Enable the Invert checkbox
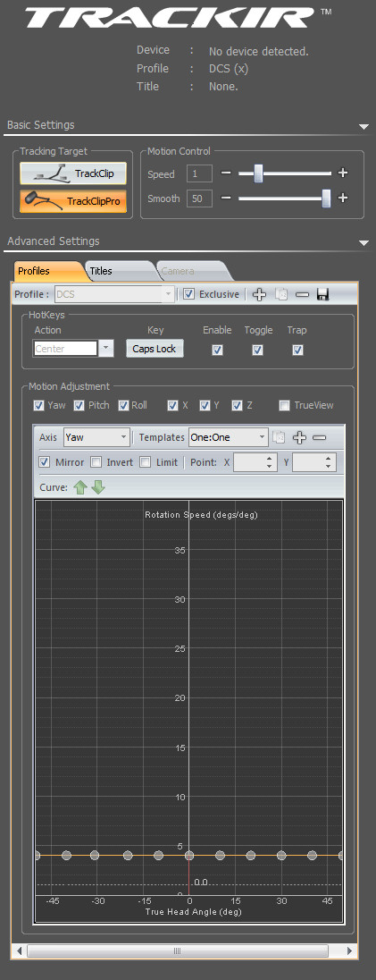Image resolution: width=376 pixels, height=980 pixels. click(x=96, y=462)
